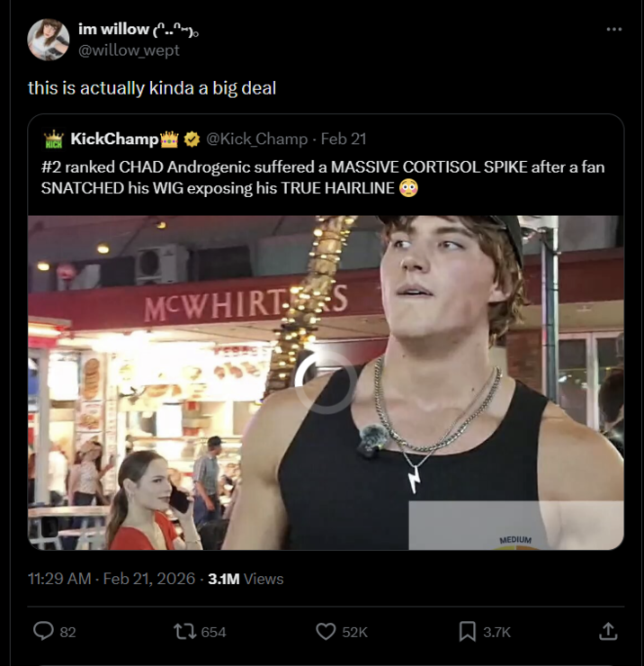Open the share icon menu
The width and height of the screenshot is (644, 666).
tap(608, 632)
